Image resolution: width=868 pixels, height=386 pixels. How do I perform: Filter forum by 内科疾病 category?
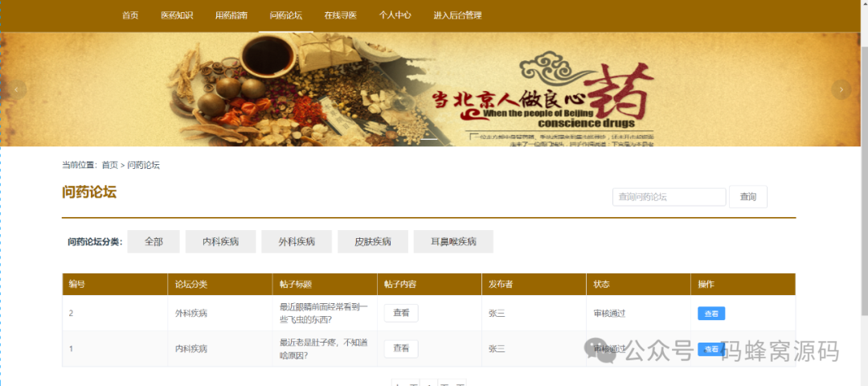coord(220,241)
